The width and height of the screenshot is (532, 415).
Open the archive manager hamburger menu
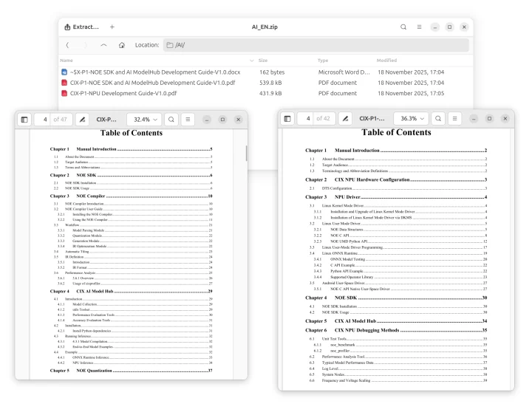point(419,27)
